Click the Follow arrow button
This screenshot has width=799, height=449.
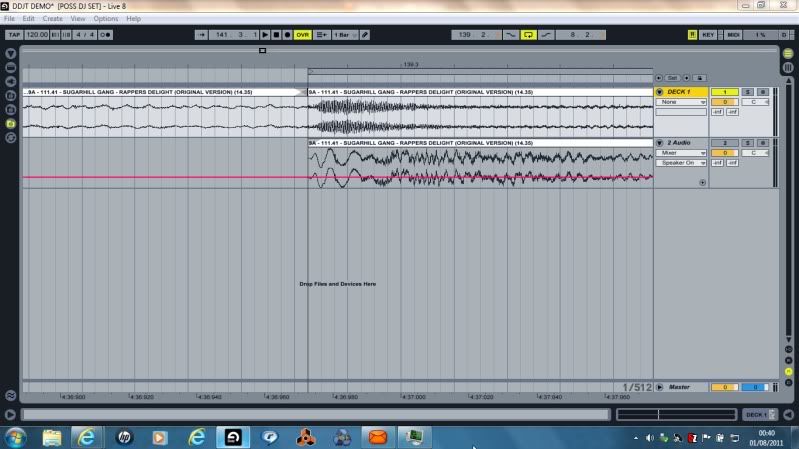pos(203,34)
